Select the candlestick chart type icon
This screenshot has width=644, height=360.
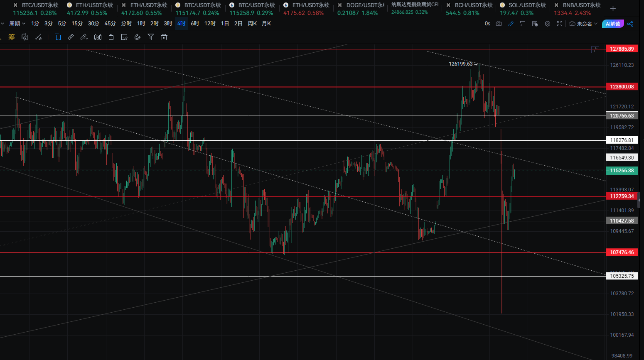[x=98, y=37]
